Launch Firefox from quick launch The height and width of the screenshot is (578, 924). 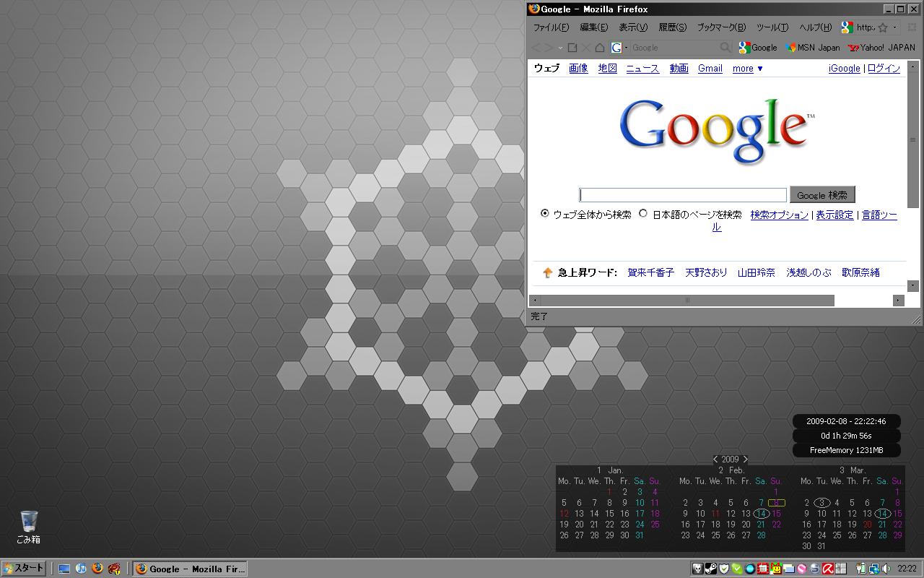(97, 569)
